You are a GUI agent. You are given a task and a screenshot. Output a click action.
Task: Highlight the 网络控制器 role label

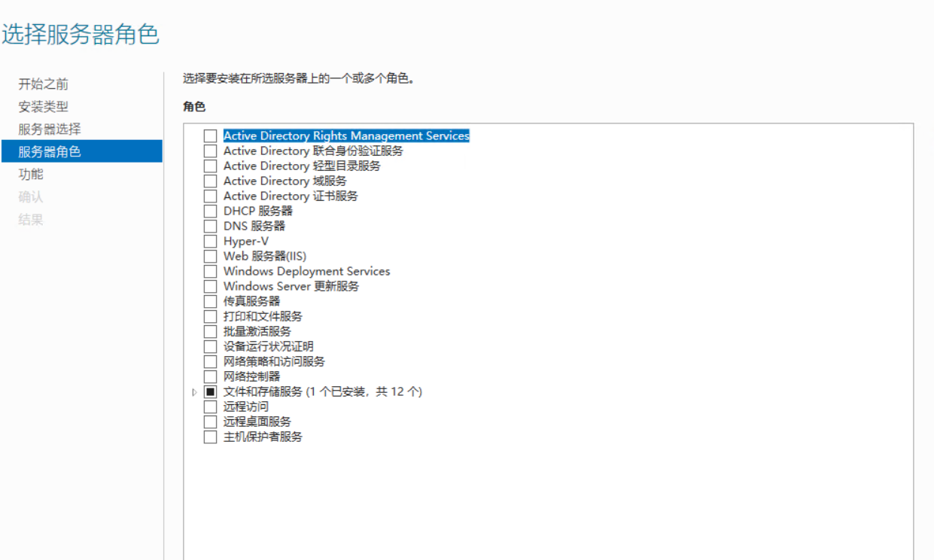pos(251,377)
